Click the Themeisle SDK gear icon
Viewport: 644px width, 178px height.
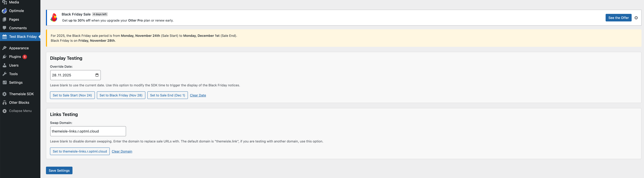pyautogui.click(x=5, y=94)
